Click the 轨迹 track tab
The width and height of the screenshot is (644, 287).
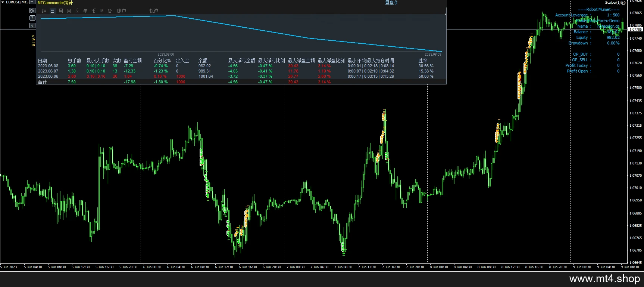click(x=154, y=11)
